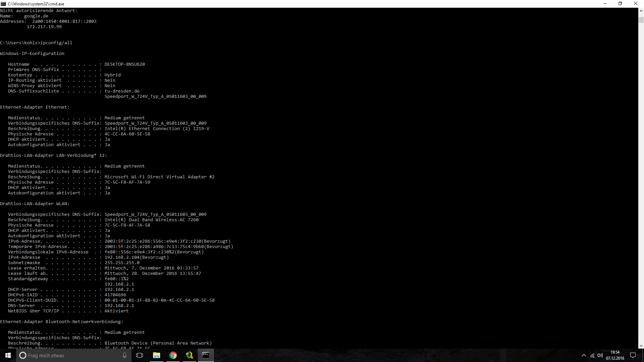
Task: Open cmd window system menu icon
Action: coord(3,4)
